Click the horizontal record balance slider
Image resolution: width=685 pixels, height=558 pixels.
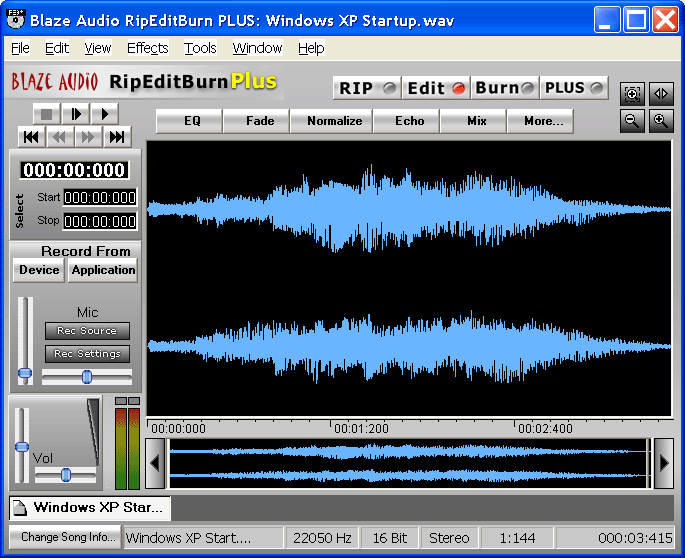87,377
